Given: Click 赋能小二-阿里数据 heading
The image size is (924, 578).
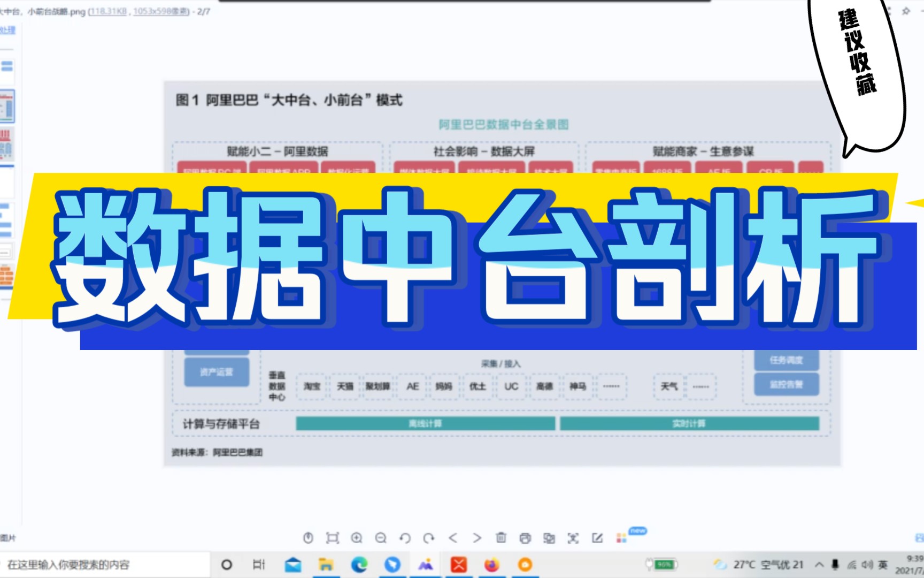Looking at the screenshot, I should pos(278,151).
